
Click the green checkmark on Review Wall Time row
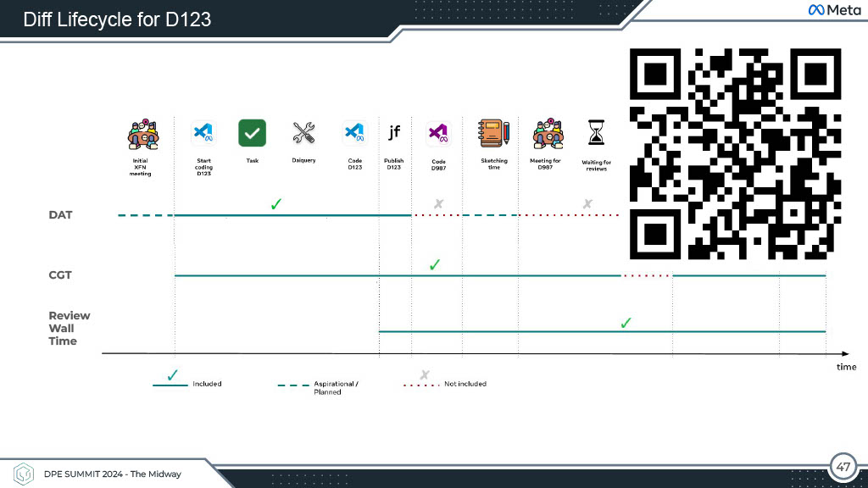pyautogui.click(x=626, y=323)
